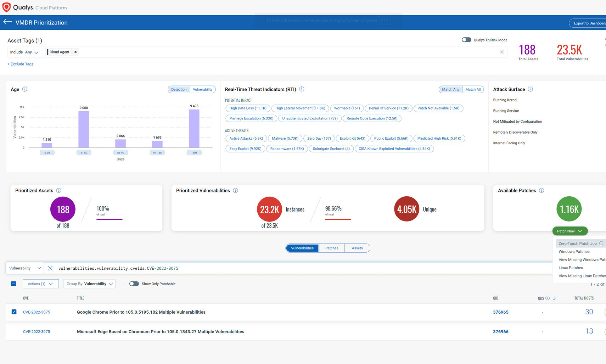Viewport: 606px width, 364px height.
Task: Click the back arrow beside VMDR Prioritization
Action: (7, 22)
